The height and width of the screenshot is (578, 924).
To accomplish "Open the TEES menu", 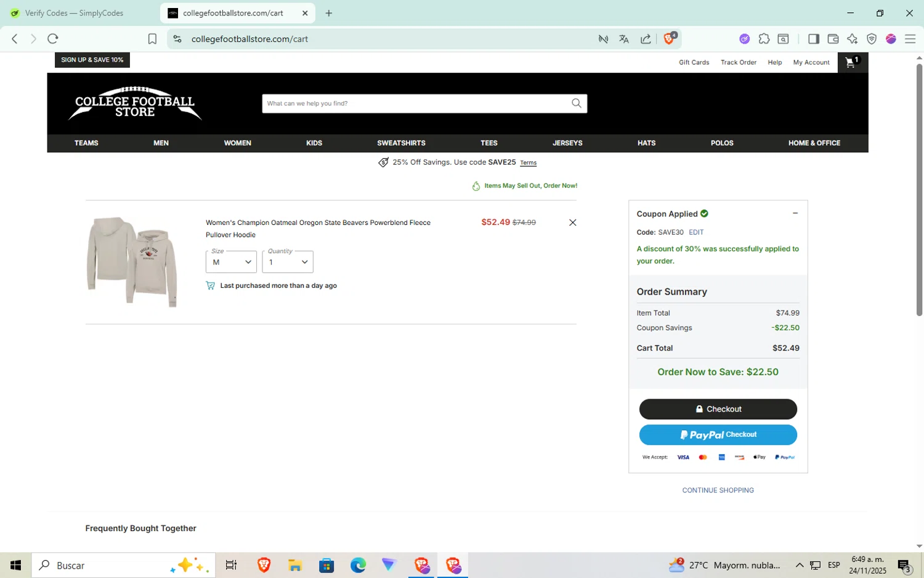I will 489,143.
